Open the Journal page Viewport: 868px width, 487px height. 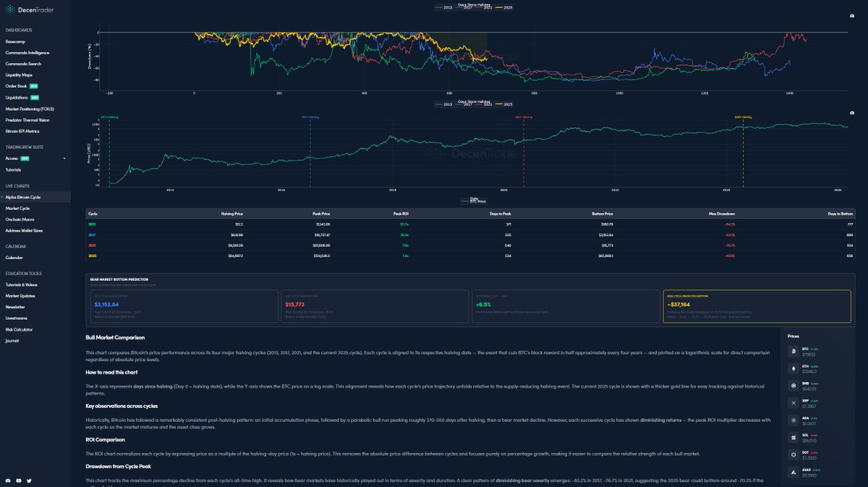[12, 340]
